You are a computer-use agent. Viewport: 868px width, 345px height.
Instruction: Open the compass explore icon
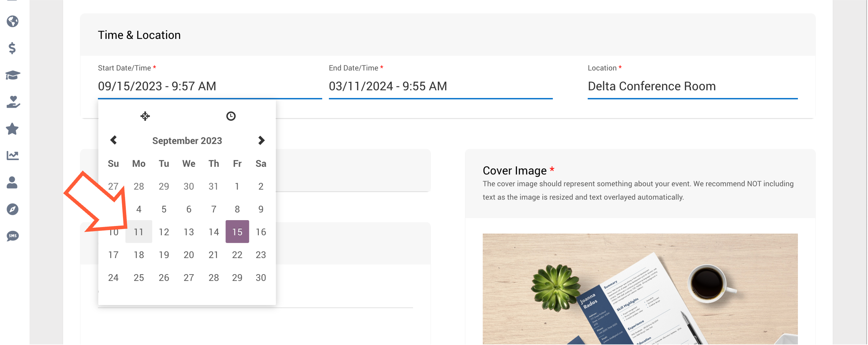(12, 209)
